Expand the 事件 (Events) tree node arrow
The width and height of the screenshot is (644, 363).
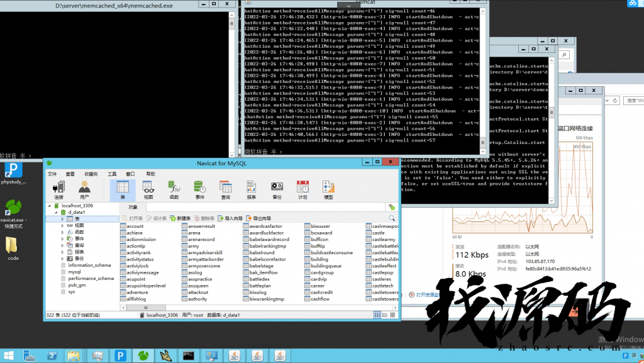coord(62,238)
